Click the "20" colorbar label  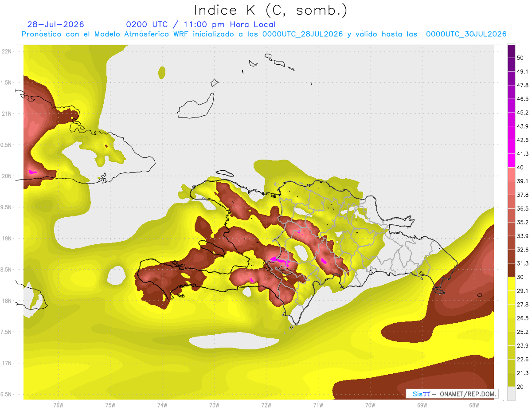click(520, 386)
